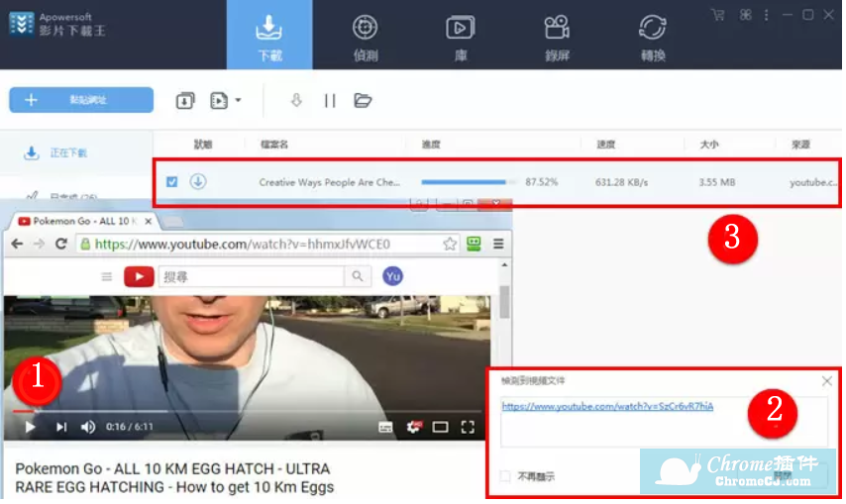Toggle video subtitles
The width and height of the screenshot is (846, 504).
[x=385, y=428]
